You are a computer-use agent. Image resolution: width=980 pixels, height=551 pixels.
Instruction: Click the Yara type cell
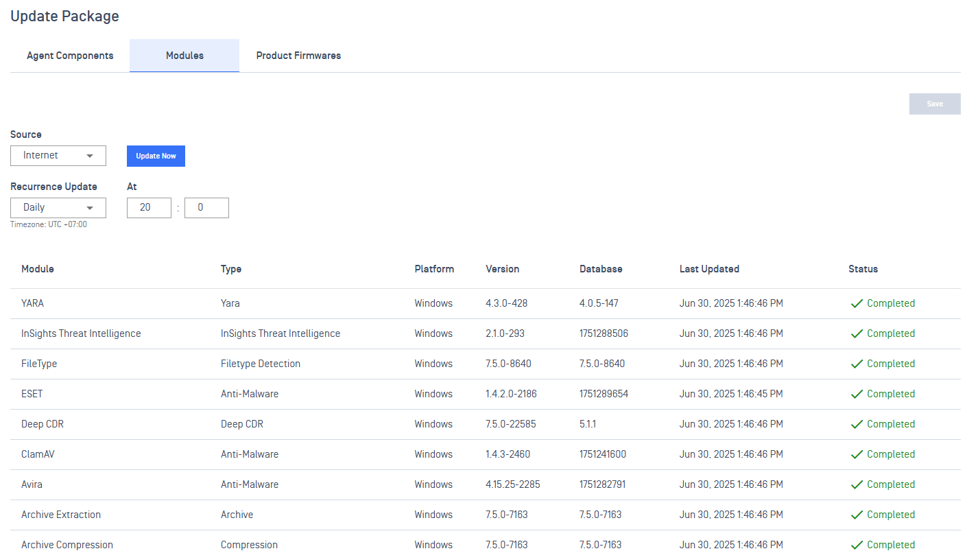[x=230, y=303]
